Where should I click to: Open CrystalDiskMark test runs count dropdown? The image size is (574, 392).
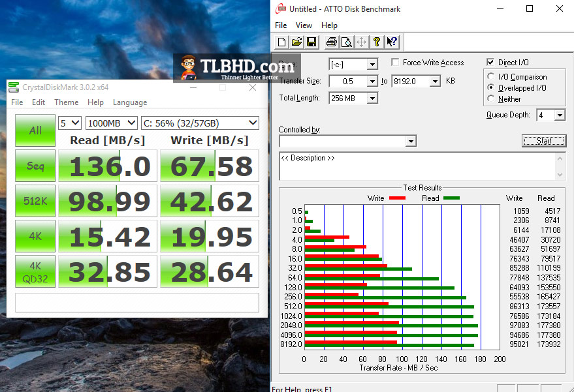click(x=70, y=123)
